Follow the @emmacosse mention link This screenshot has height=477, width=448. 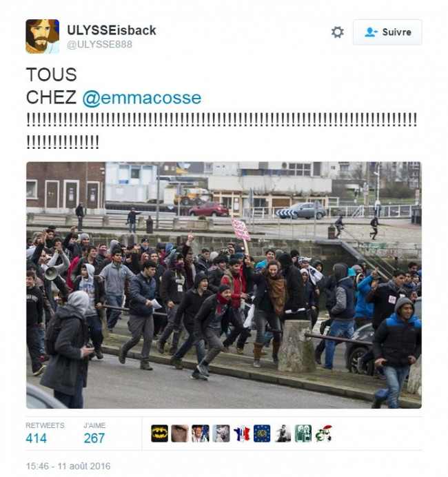point(142,98)
